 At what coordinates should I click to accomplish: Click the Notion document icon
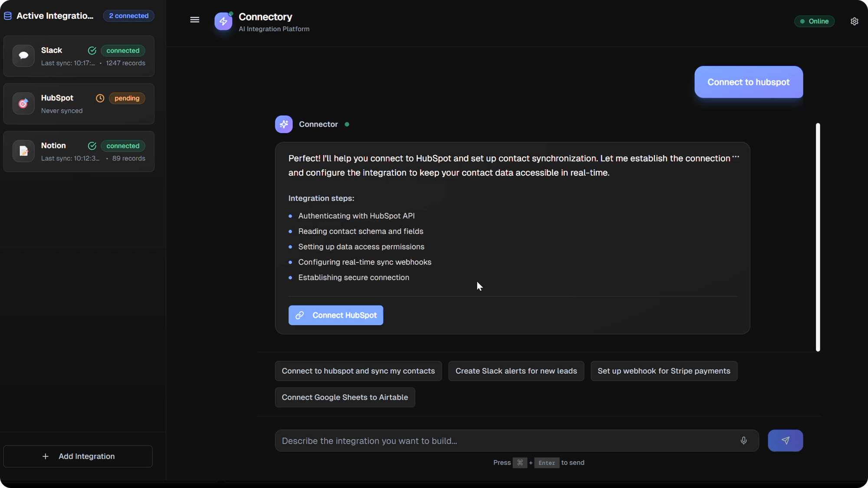(x=23, y=151)
